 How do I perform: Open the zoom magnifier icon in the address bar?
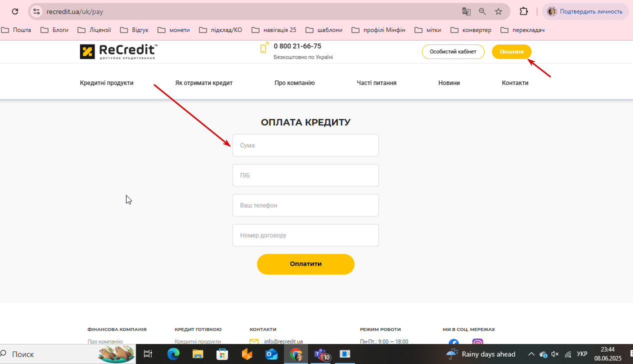click(x=482, y=11)
